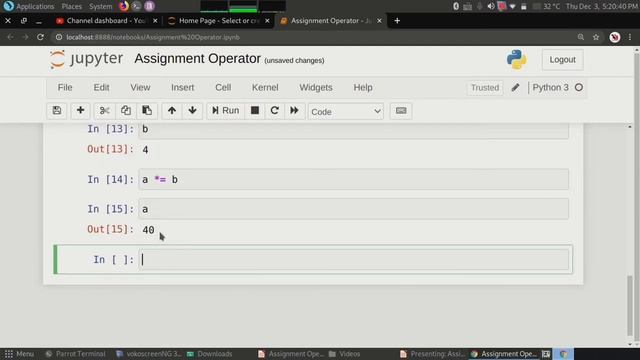640x360 pixels.
Task: Close the Assignment Operator browser tab
Action: (x=379, y=20)
